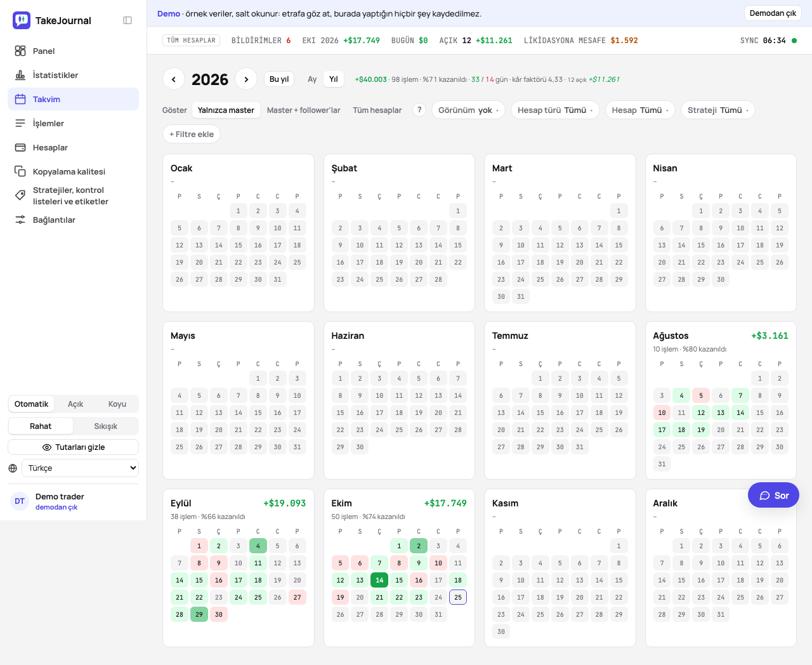812x665 pixels.
Task: Open the Strateji Tümü dropdown
Action: (718, 110)
